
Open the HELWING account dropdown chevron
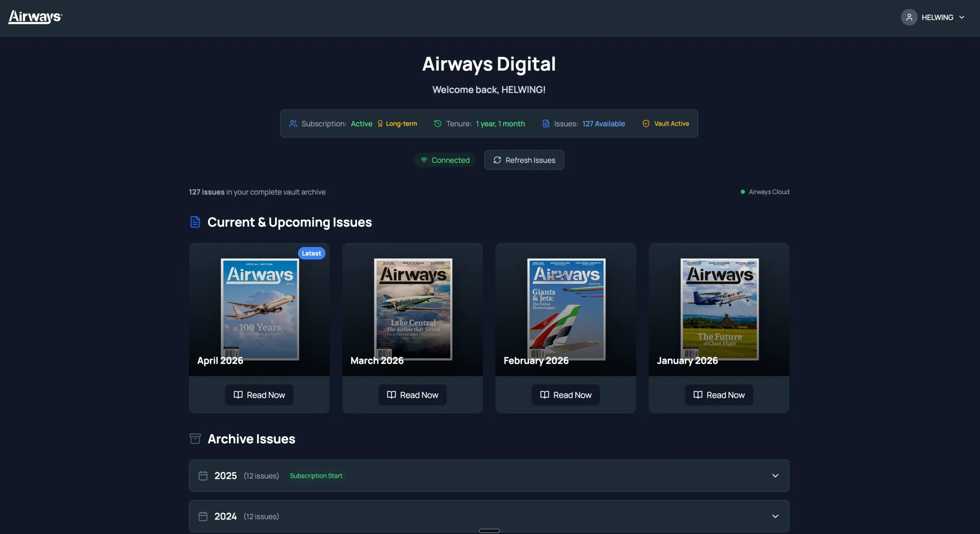point(962,17)
